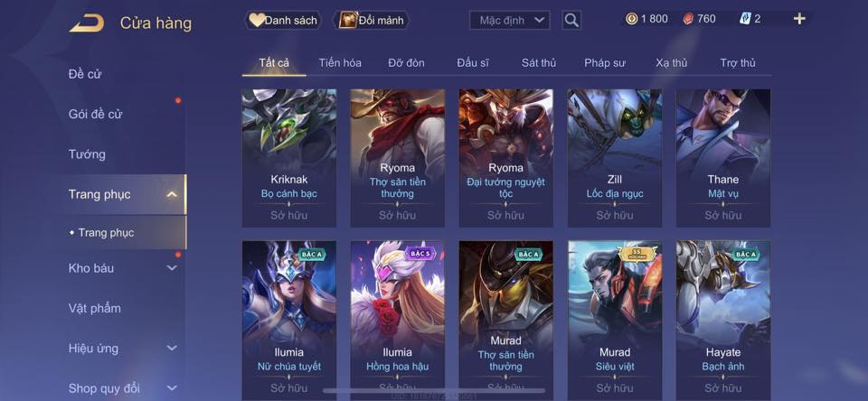Open the search magnifier icon
The width and height of the screenshot is (868, 401).
(x=571, y=21)
